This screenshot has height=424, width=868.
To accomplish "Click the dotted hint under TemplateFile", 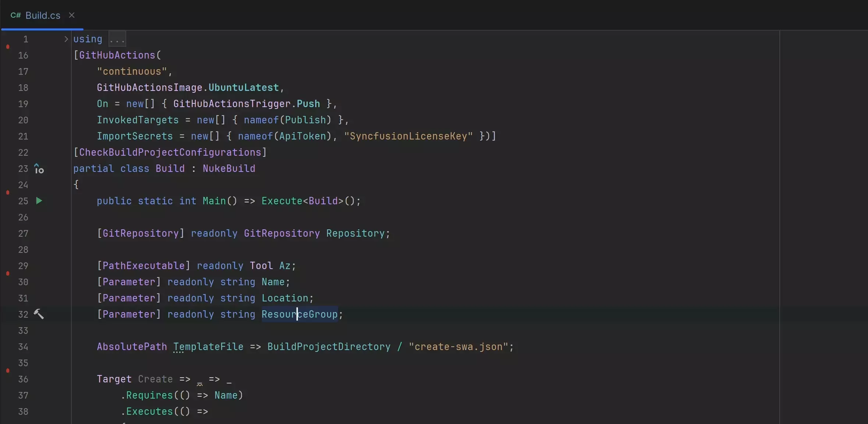I will tap(178, 352).
